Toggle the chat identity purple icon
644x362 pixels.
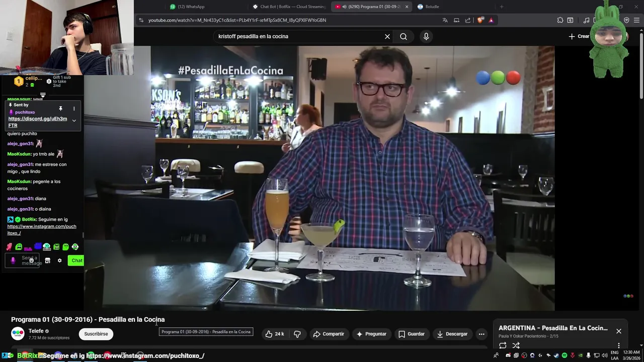click(13, 260)
